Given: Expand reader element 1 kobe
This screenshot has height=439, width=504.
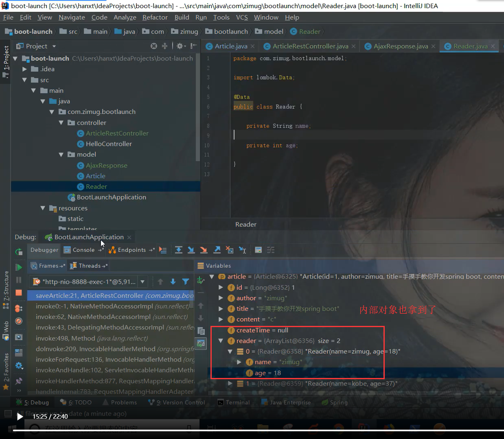Looking at the screenshot, I should pyautogui.click(x=230, y=383).
